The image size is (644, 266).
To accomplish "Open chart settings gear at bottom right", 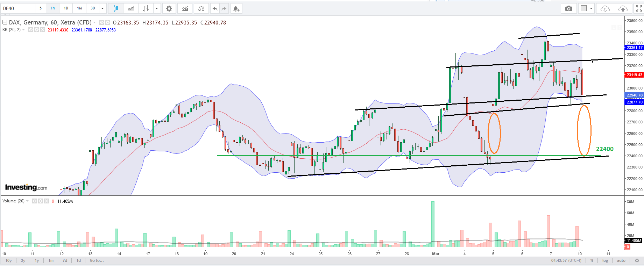I will coord(637,260).
